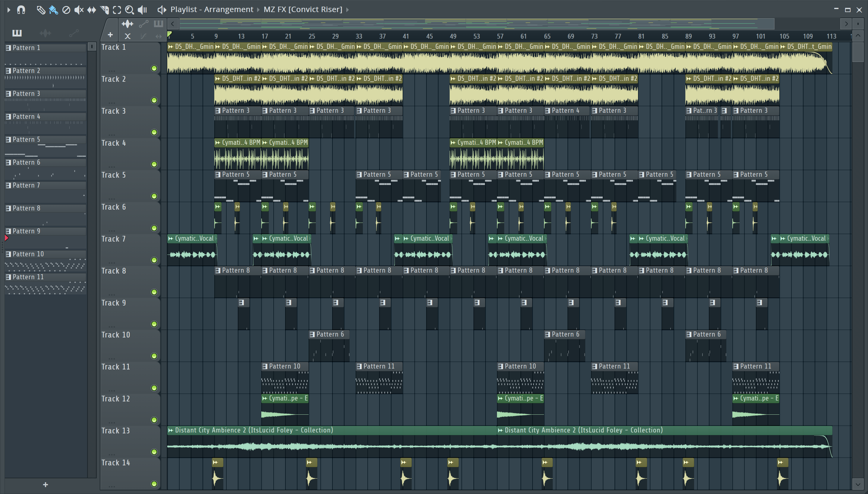Viewport: 868px width, 494px height.
Task: Select the Draw pencil tool
Action: click(41, 10)
